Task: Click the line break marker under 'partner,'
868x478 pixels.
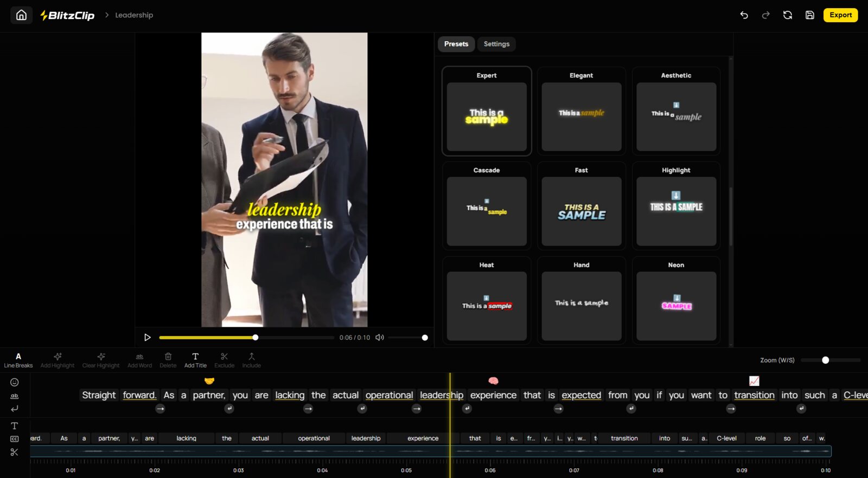Action: pyautogui.click(x=229, y=409)
